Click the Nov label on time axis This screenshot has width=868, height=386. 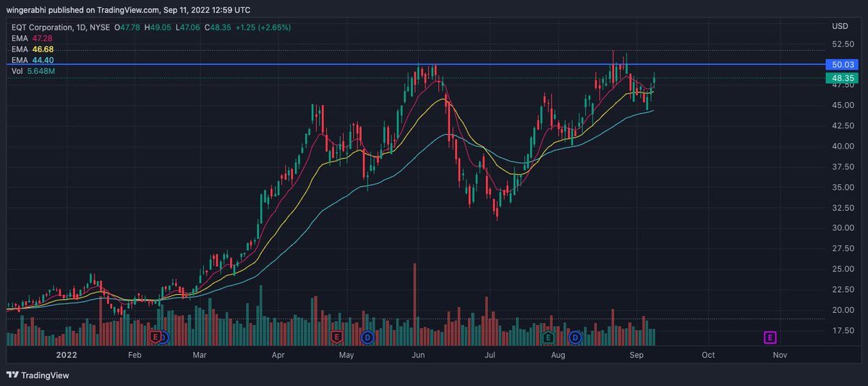coord(780,356)
